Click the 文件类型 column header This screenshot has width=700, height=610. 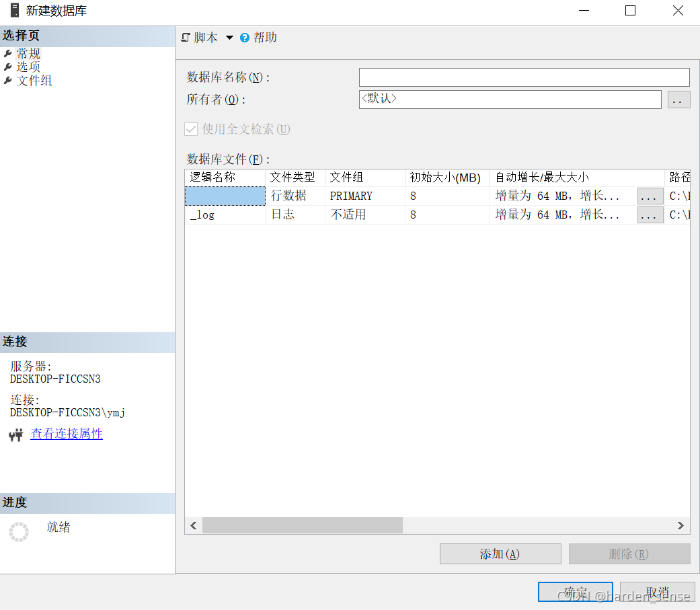(x=295, y=178)
